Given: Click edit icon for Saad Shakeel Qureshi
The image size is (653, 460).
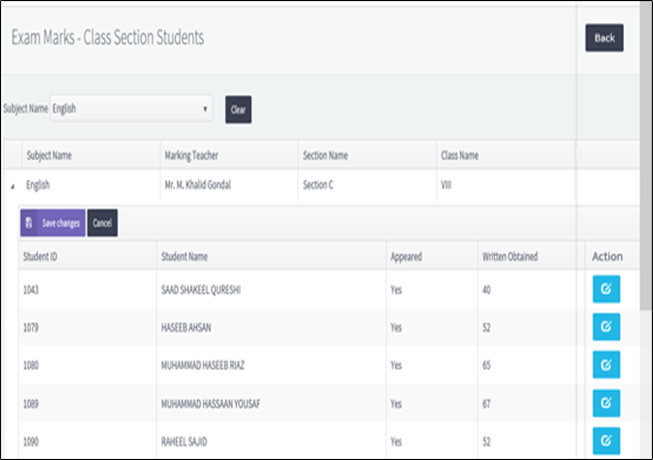Looking at the screenshot, I should pos(606,290).
